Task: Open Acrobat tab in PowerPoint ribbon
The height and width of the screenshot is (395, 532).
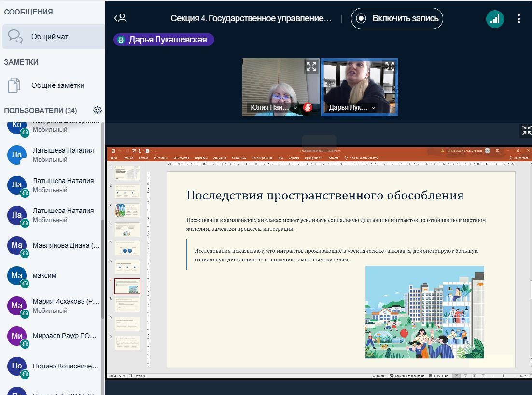Action: click(334, 158)
